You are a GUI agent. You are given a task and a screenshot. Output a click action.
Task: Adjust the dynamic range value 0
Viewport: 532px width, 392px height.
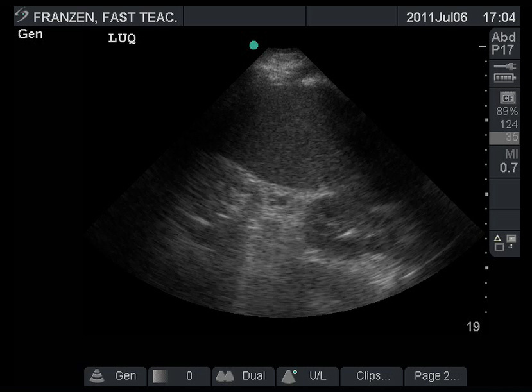pos(189,376)
